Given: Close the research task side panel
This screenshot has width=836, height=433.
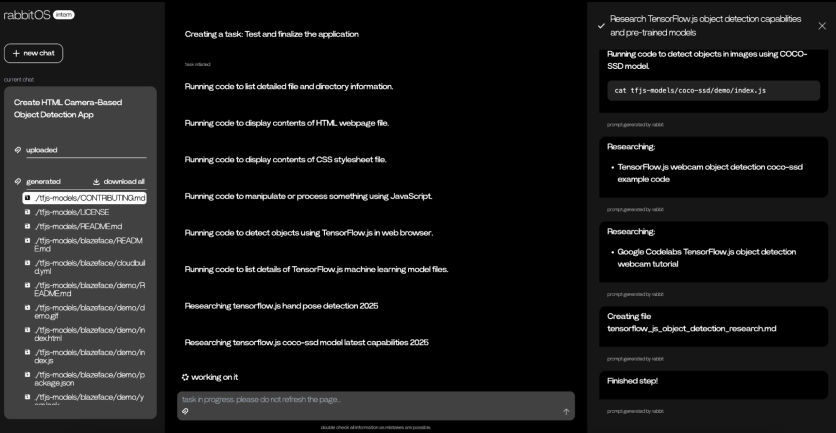Looking at the screenshot, I should [822, 26].
